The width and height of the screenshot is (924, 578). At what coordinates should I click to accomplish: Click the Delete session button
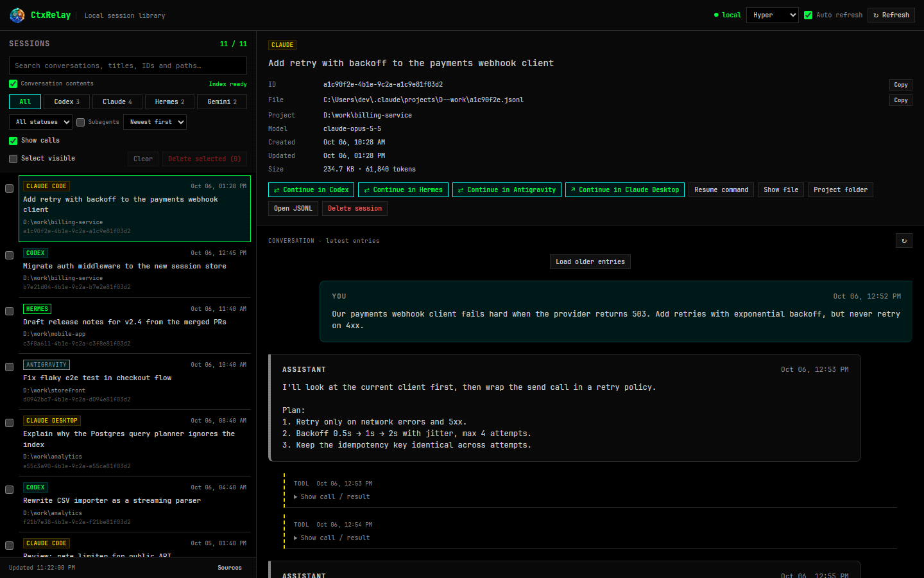tap(355, 209)
